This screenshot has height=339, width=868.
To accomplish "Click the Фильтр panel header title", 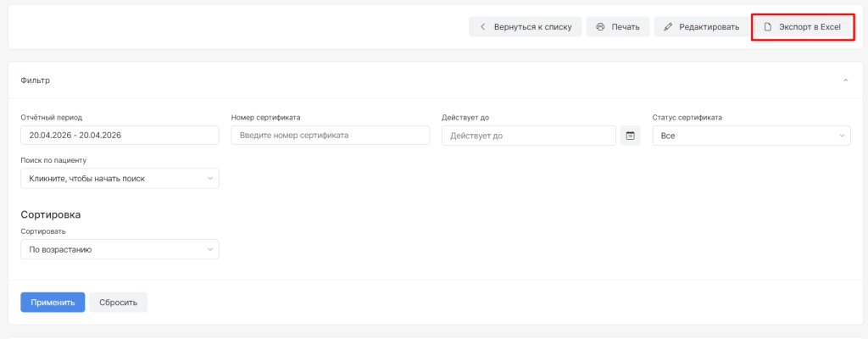I will (35, 81).
